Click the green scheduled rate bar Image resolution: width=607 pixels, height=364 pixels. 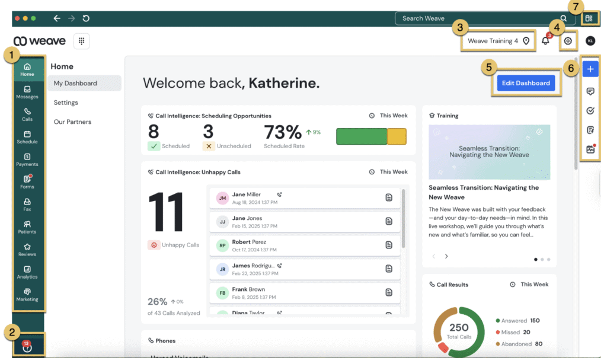(361, 136)
